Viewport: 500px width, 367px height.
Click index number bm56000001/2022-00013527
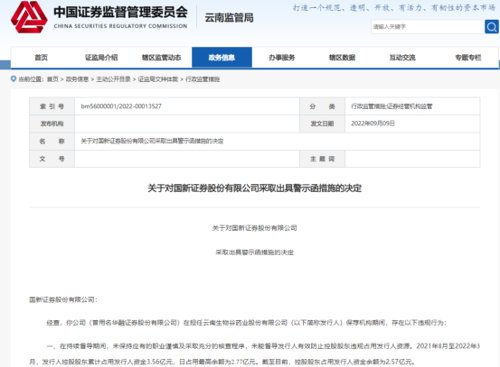click(121, 106)
